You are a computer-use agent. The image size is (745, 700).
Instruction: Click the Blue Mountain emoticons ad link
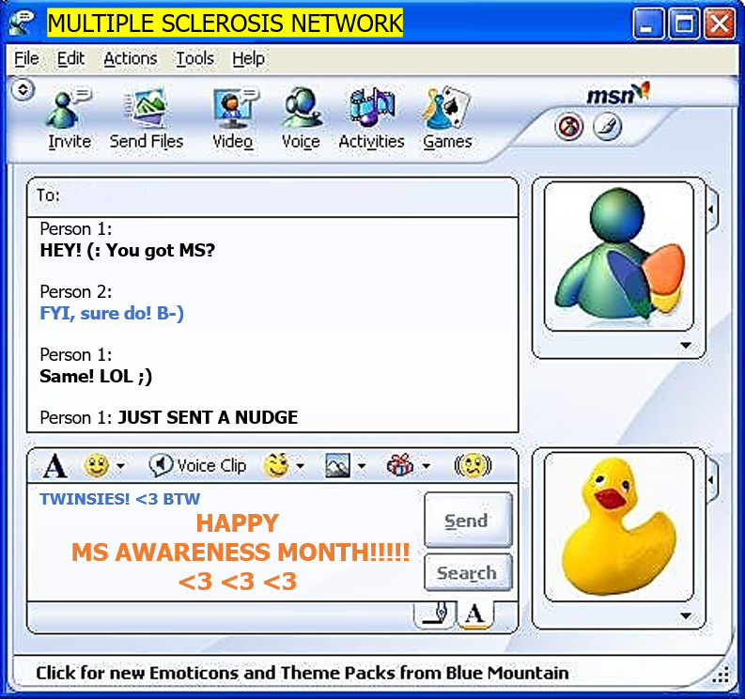303,673
